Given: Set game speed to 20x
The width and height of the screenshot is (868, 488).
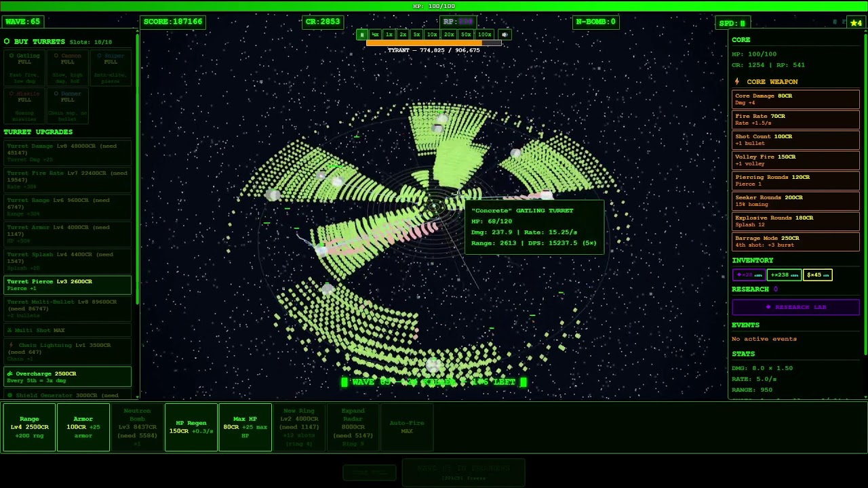Looking at the screenshot, I should pyautogui.click(x=448, y=35).
